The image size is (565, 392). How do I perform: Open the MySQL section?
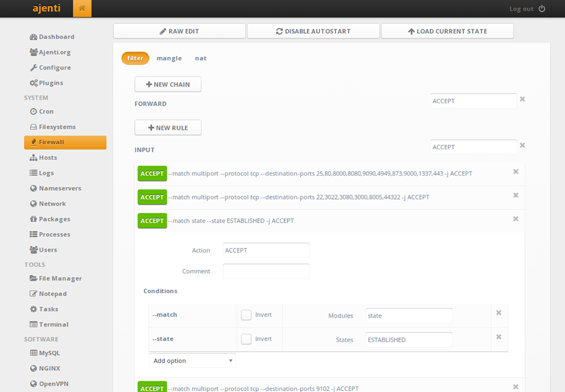point(49,353)
